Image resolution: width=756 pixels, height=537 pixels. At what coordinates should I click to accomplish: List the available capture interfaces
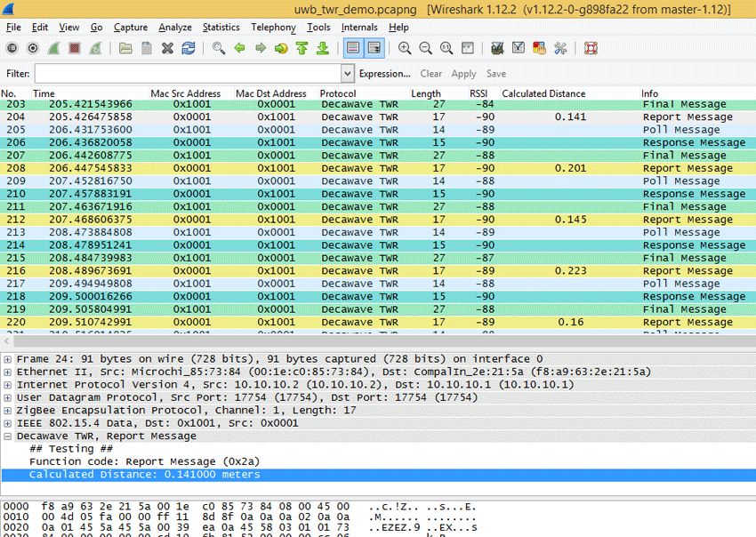coord(12,47)
